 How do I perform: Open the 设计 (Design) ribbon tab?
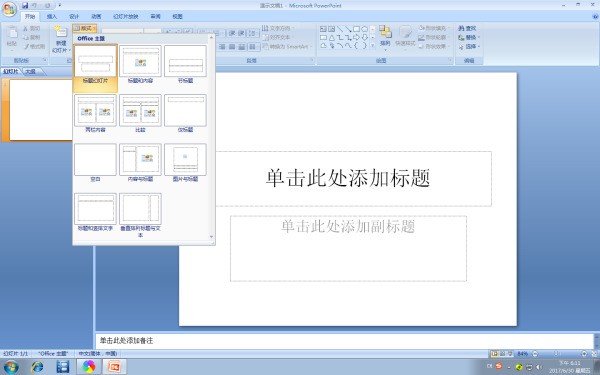click(x=74, y=16)
